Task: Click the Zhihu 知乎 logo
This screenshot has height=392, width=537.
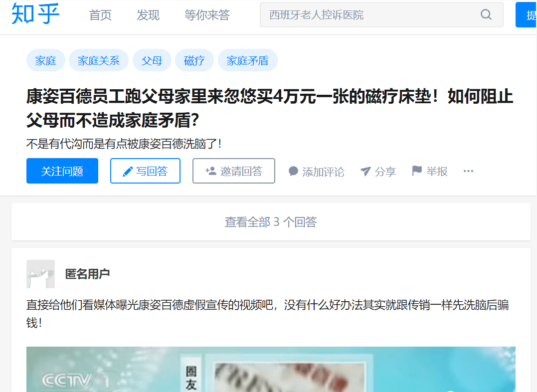Action: (x=35, y=14)
